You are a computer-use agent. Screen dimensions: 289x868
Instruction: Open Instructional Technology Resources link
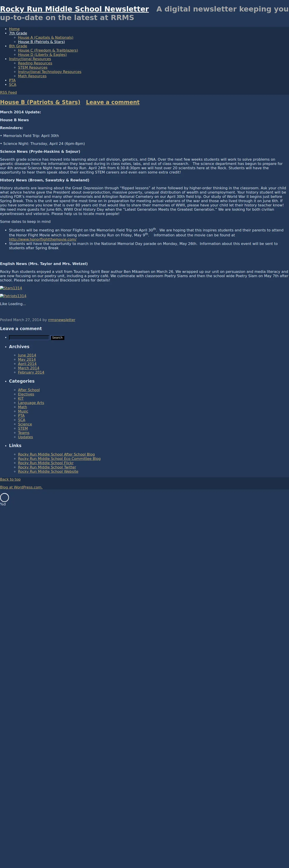tap(50, 72)
